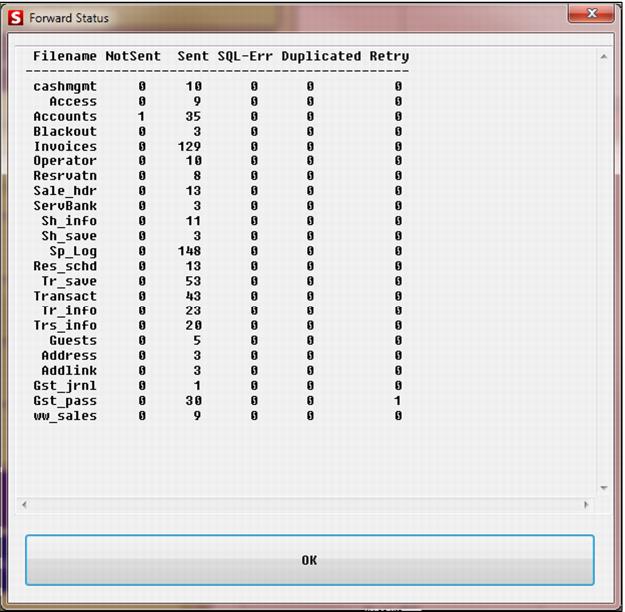This screenshot has height=612, width=625.
Task: Click the Retry column header
Action: (389, 56)
